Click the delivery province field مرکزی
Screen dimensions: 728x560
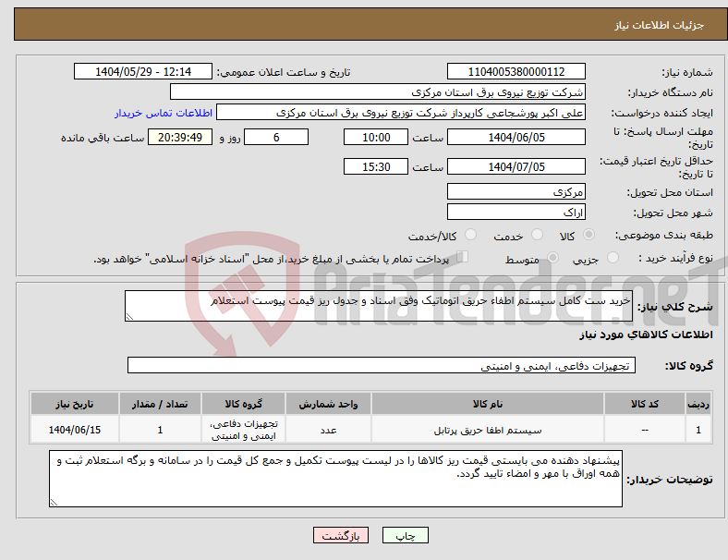516,191
